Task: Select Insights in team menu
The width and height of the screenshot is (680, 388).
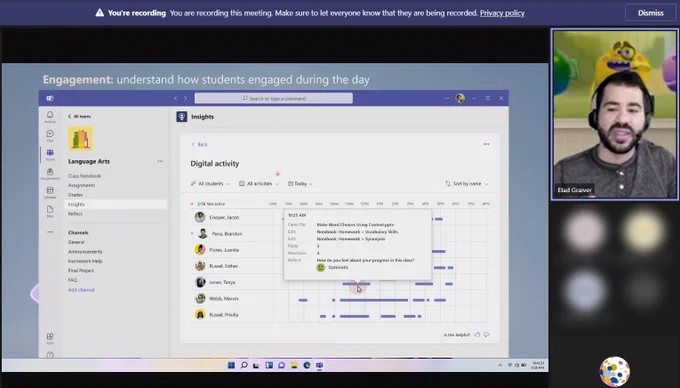Action: [x=116, y=204]
